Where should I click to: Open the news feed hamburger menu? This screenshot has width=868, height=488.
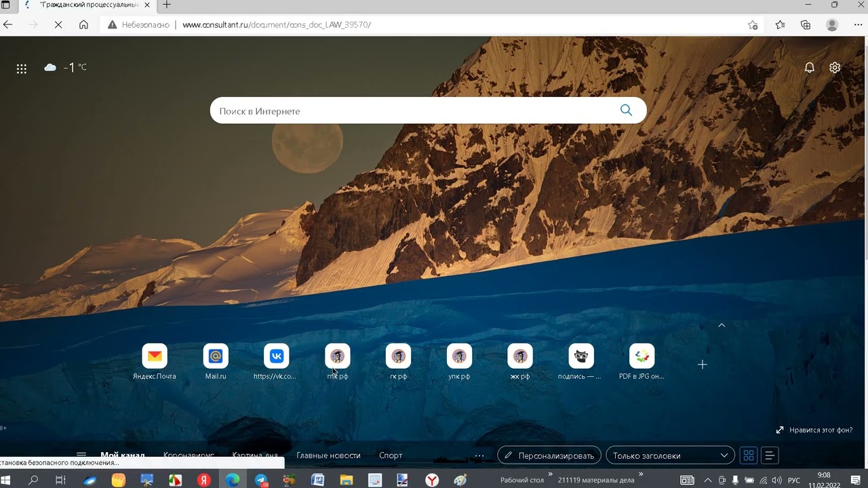[81, 455]
